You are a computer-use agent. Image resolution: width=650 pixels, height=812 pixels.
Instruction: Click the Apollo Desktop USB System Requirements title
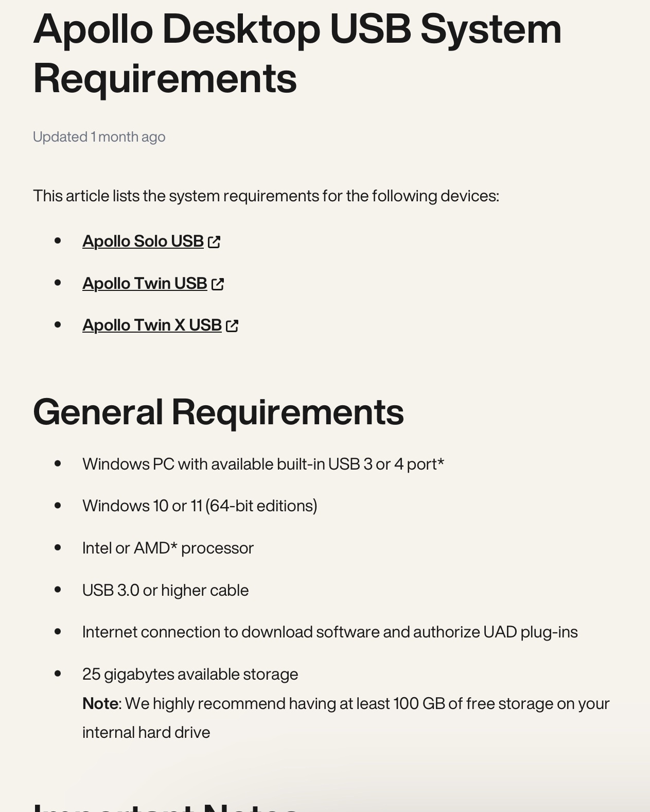[x=297, y=54]
